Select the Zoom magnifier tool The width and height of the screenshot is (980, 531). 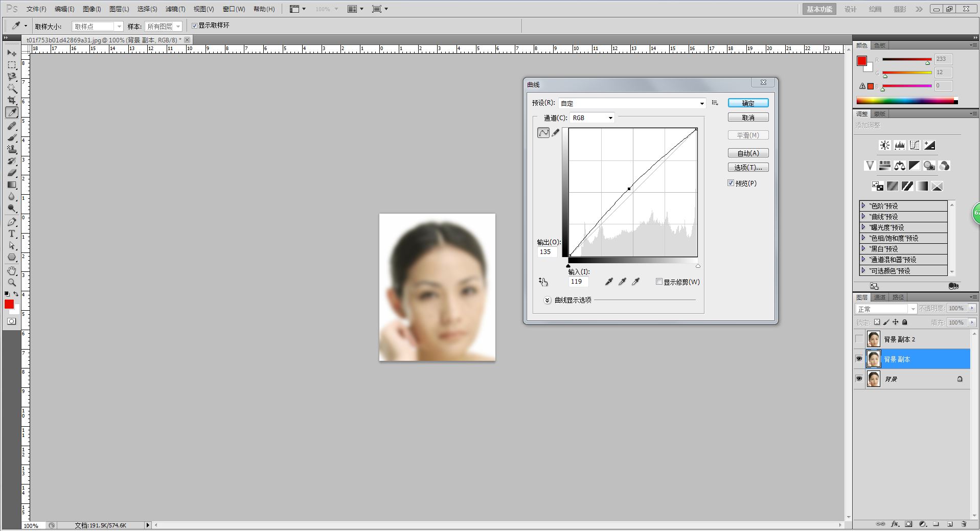tap(11, 283)
